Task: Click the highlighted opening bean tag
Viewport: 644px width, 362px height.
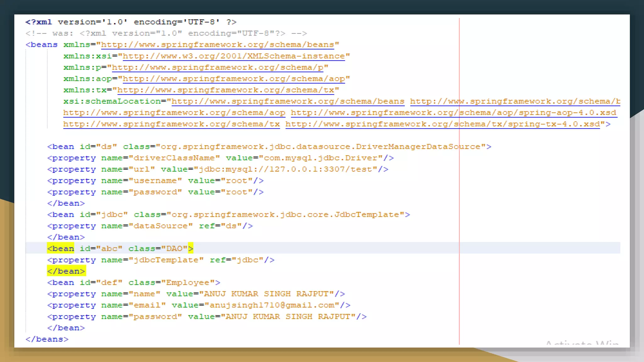Action: [x=61, y=249]
